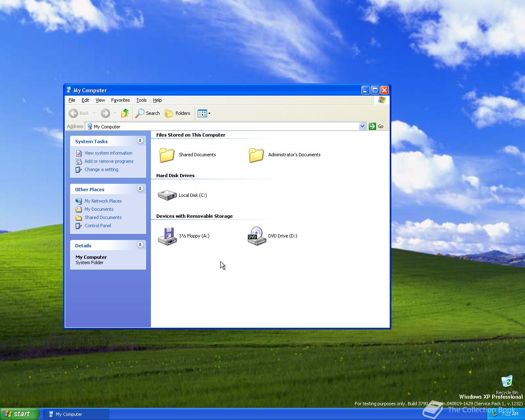Open the Edit menu

(x=85, y=100)
